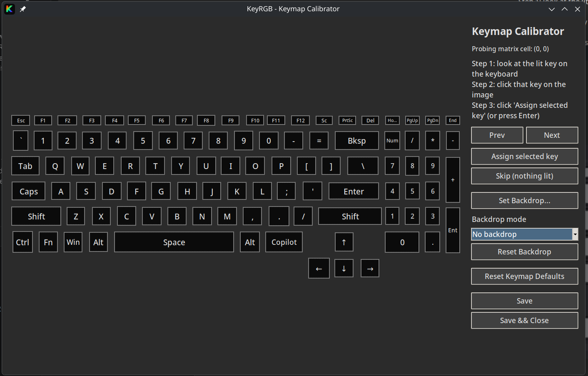
Task: Toggle the pin window icon
Action: (x=23, y=9)
